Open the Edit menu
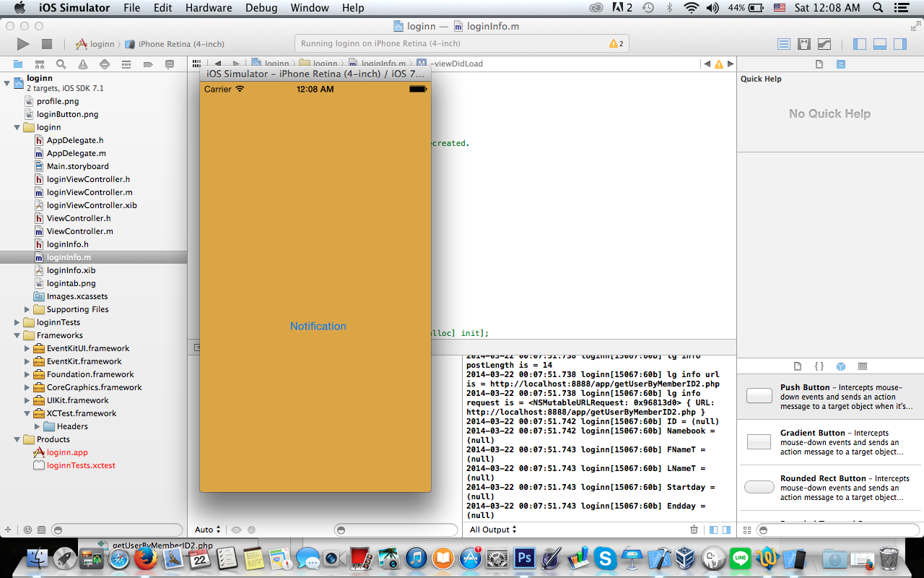This screenshot has height=578, width=924. (x=163, y=8)
